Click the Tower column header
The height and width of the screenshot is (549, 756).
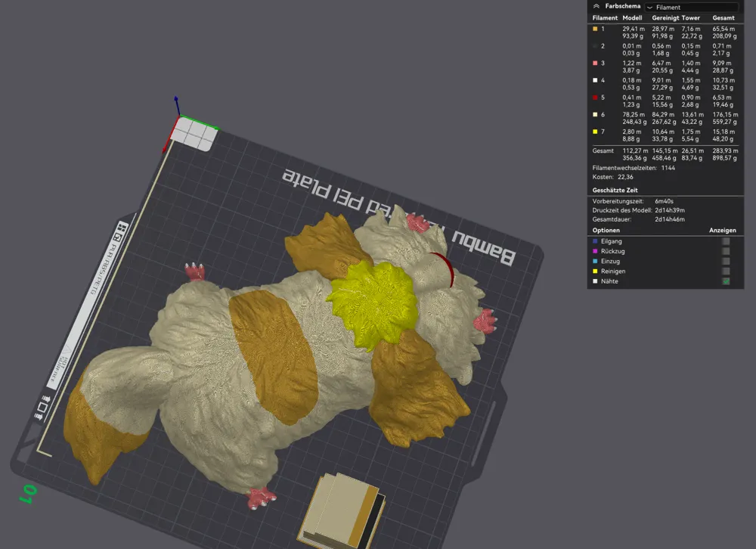[x=690, y=18]
